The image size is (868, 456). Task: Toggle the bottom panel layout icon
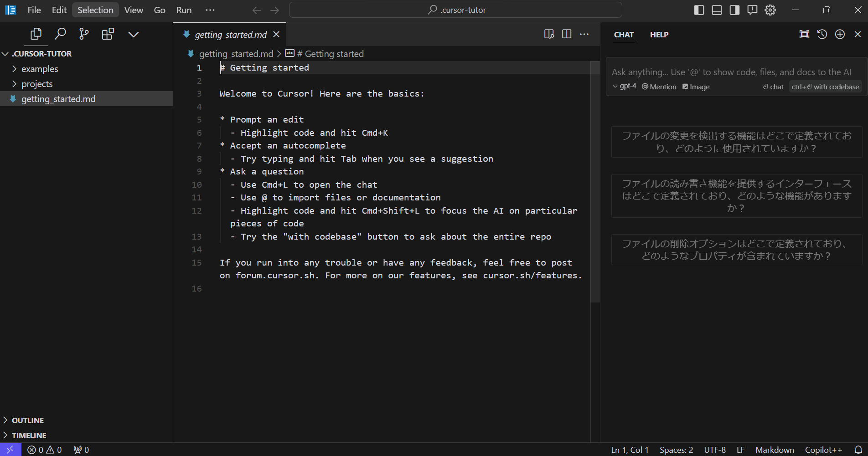[717, 10]
